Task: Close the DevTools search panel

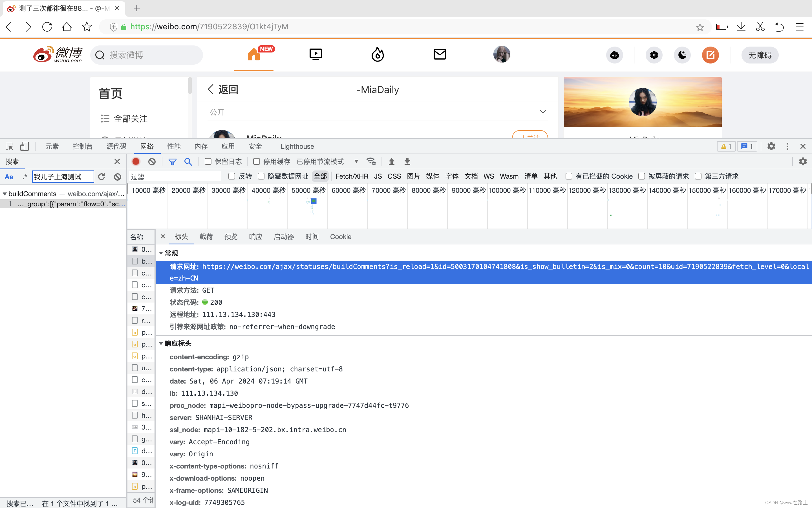Action: (x=117, y=162)
